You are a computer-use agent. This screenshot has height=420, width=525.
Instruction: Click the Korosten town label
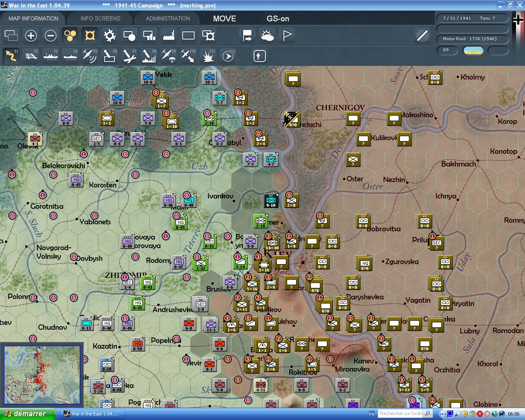click(103, 185)
